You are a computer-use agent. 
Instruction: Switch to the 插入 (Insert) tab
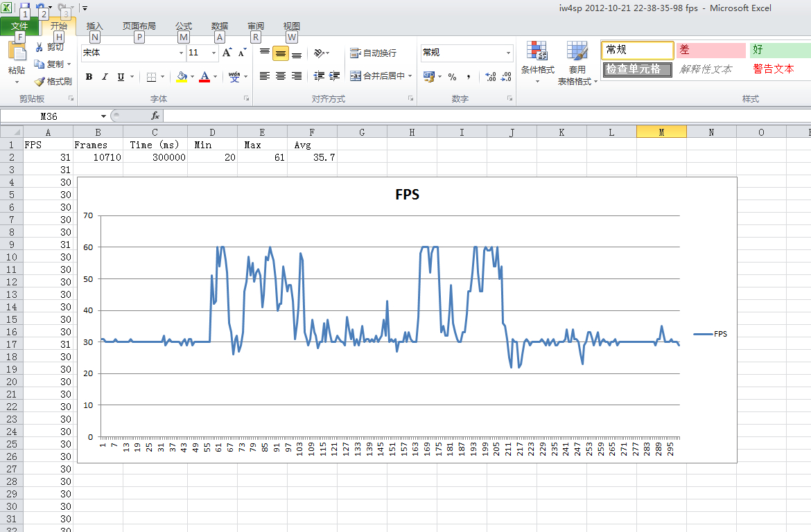tap(95, 26)
